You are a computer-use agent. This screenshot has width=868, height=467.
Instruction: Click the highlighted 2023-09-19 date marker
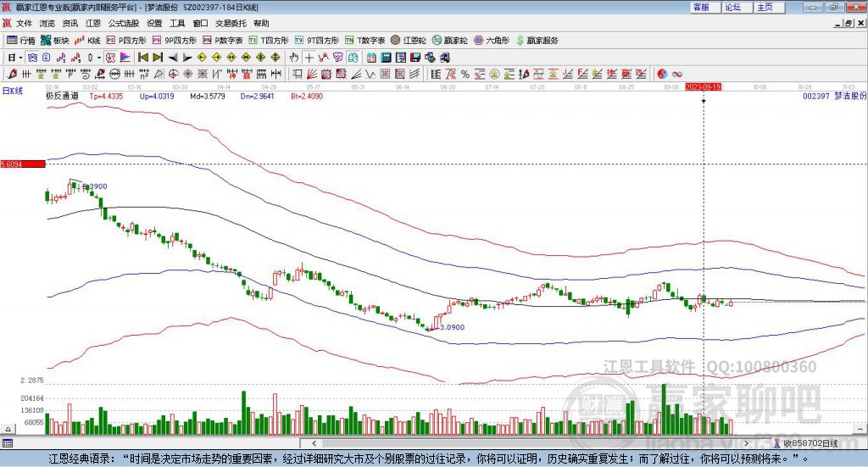click(703, 86)
